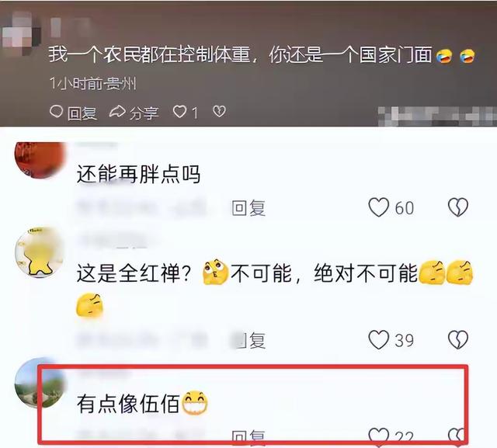This screenshot has height=448, width=497.
Task: Reply to the '有点像伍佰' comment
Action: tap(248, 437)
